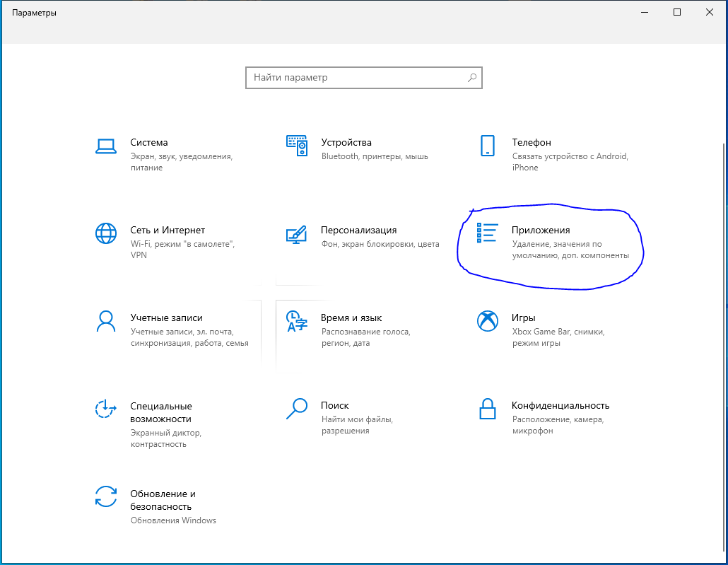Click the text 'Расположение, камера, микрофон'
The image size is (728, 565).
tap(558, 425)
